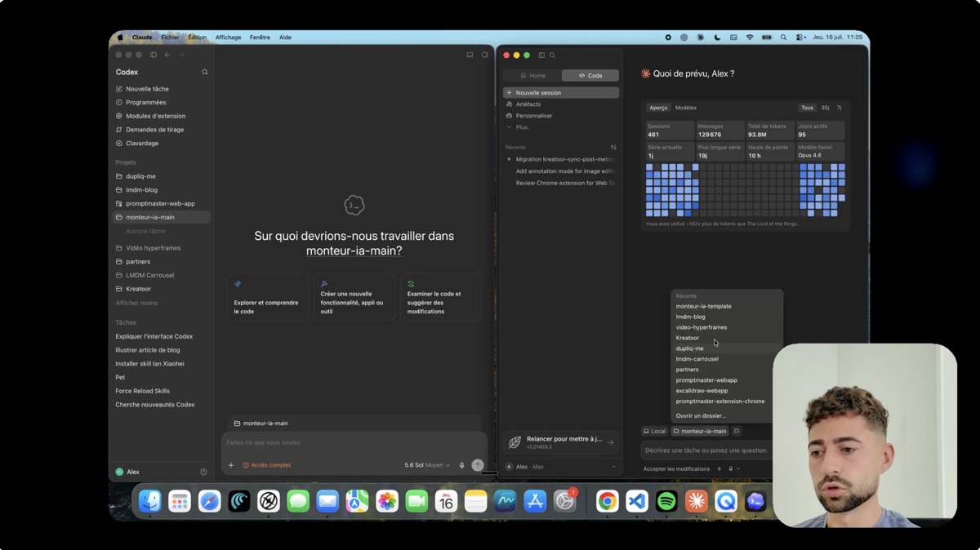The image size is (980, 550).
Task: Click the filter icon next to Récents
Action: tap(613, 148)
